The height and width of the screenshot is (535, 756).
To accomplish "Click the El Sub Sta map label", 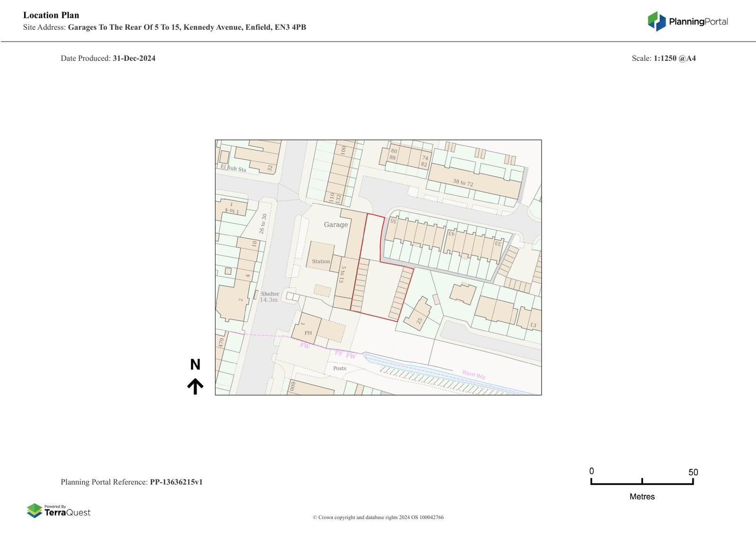I will 233,168.
